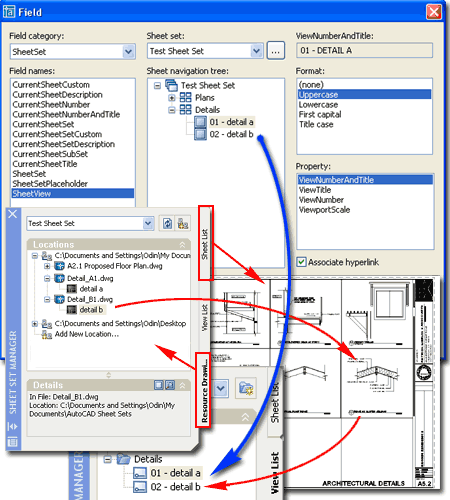Click the sheet selection icon beside refresh
This screenshot has height=500, width=450.
pyautogui.click(x=183, y=223)
